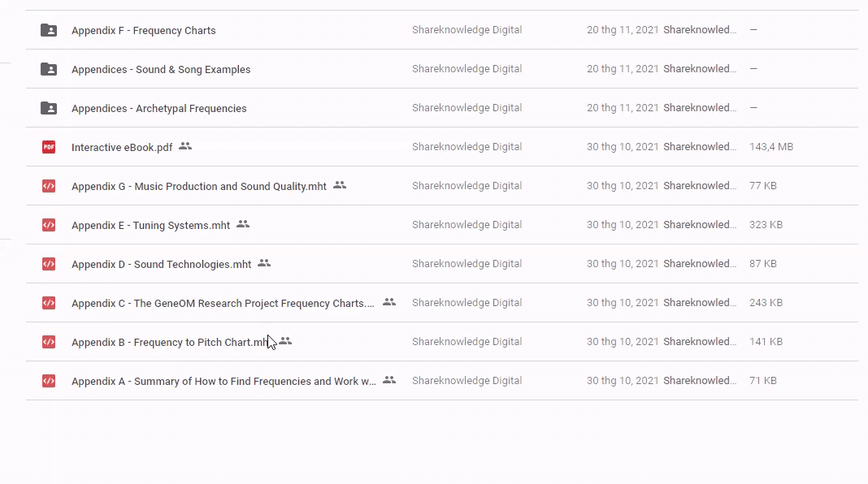Click the code file icon for Appendix G
Image resolution: width=868 pixels, height=484 pixels.
tap(49, 186)
